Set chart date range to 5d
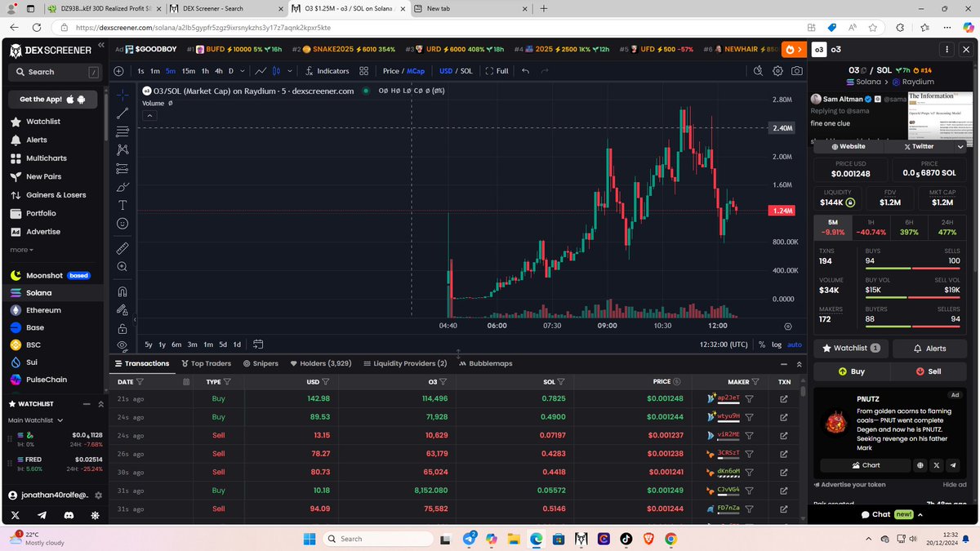Screen dimensions: 980x551 [222, 344]
